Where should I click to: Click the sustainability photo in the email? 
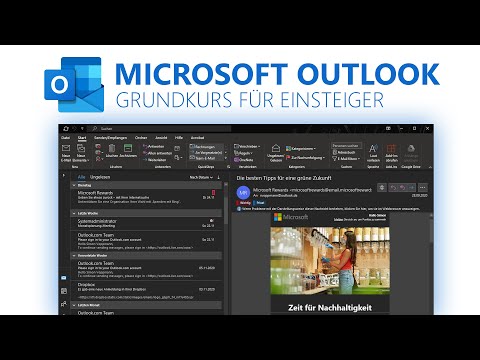click(x=330, y=261)
